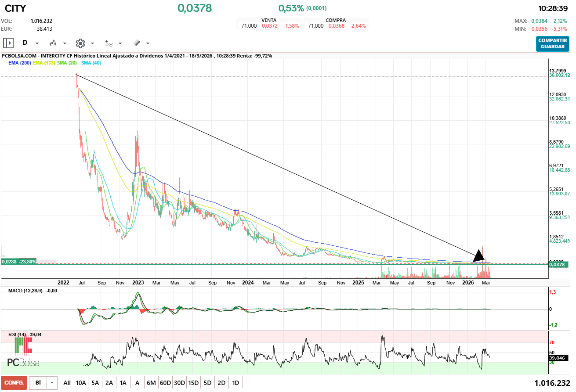Viewport: 576px width, 392px height.
Task: Open the BI selector dropdown
Action: (x=52, y=382)
